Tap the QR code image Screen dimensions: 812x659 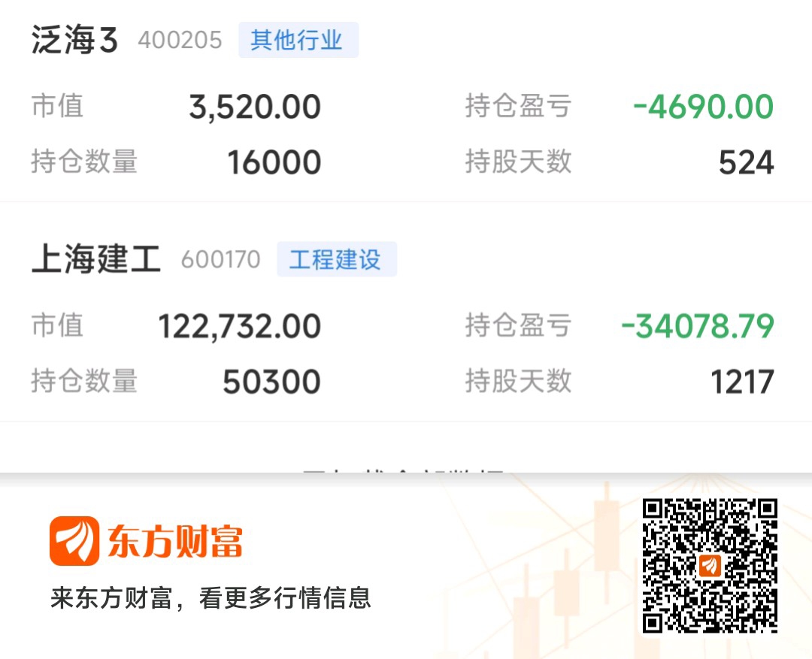click(710, 565)
